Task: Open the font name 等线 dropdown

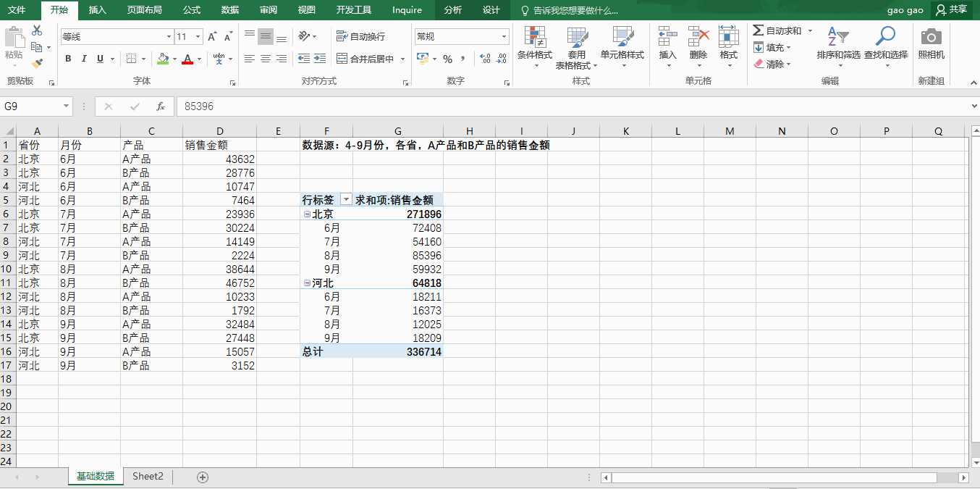Action: [169, 36]
